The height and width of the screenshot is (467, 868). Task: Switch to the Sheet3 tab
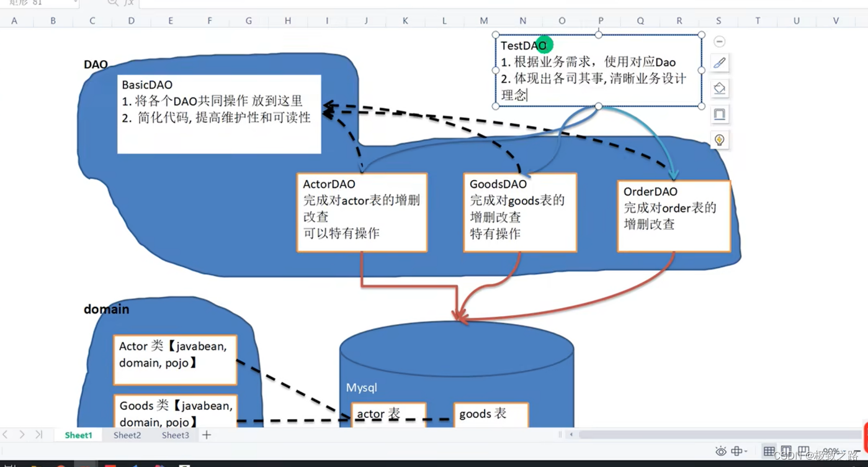pos(176,435)
